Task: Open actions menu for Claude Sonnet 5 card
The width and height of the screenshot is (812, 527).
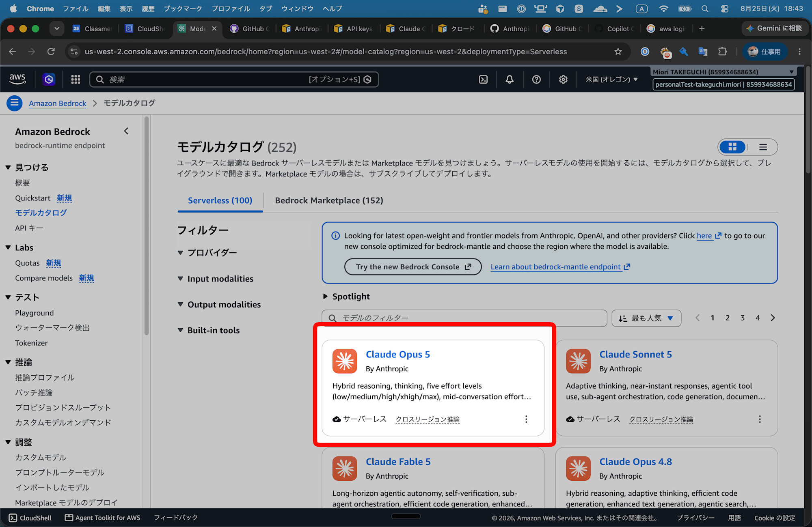Action: 760,419
